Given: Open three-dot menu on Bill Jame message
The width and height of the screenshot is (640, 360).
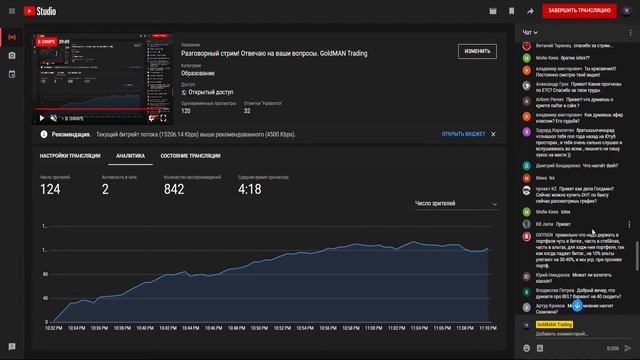Looking at the screenshot, I should coord(629,224).
